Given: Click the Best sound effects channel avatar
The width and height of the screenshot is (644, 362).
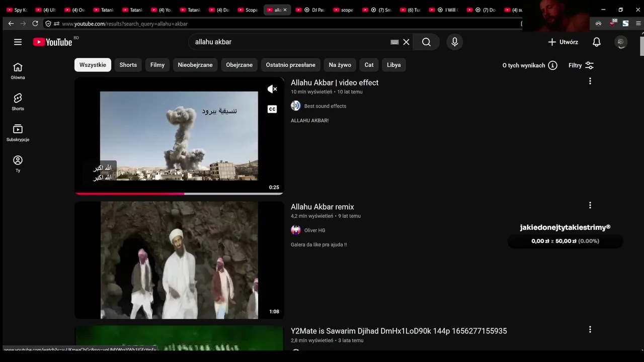Looking at the screenshot, I should pyautogui.click(x=296, y=106).
